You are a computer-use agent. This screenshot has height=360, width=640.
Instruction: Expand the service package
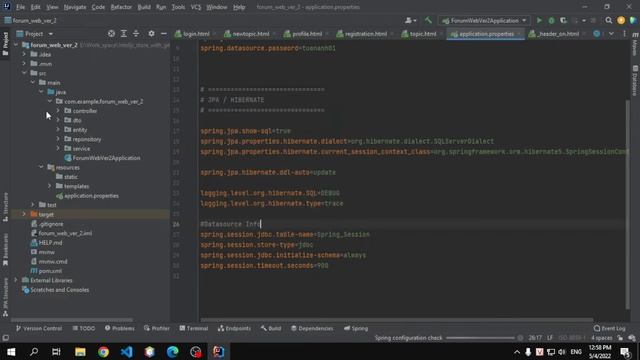point(58,148)
